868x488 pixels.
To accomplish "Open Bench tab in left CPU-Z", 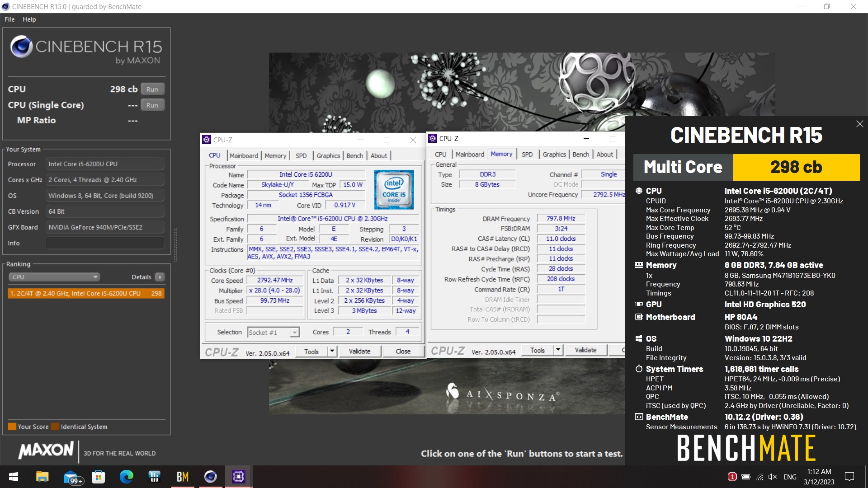I will tap(355, 155).
